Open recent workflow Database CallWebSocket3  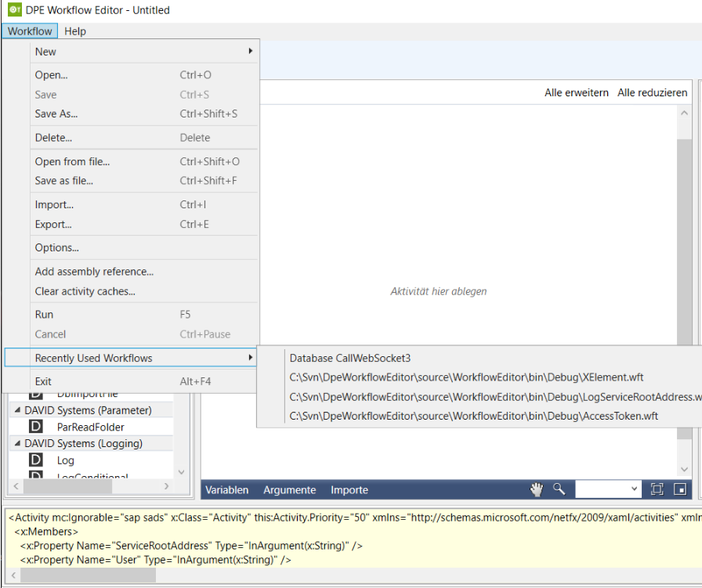pyautogui.click(x=349, y=358)
